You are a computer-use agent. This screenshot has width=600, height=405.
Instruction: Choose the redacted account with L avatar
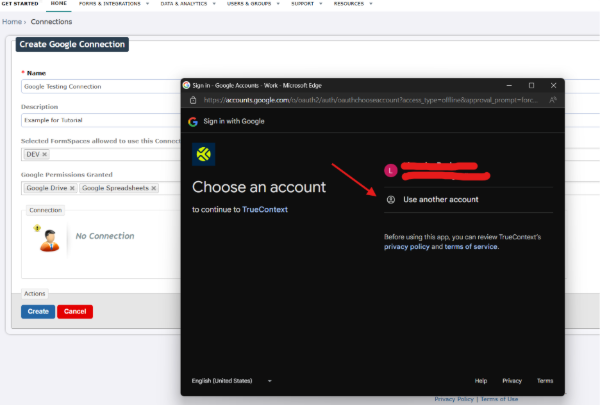click(x=468, y=171)
